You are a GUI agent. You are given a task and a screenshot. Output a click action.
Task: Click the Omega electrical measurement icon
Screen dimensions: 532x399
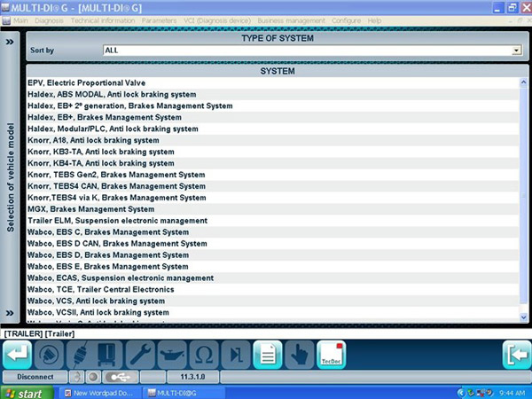[x=202, y=355]
